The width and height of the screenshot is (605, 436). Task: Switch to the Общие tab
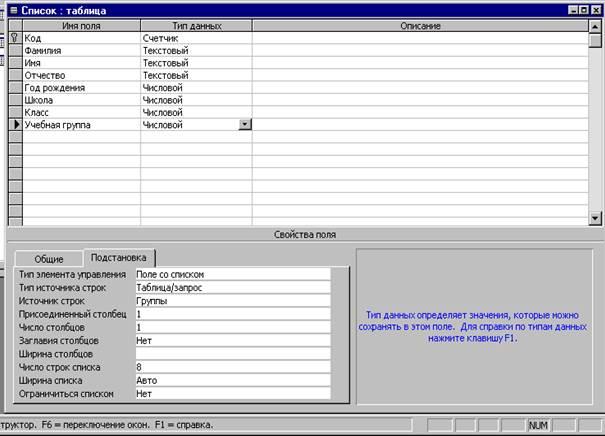pyautogui.click(x=49, y=259)
